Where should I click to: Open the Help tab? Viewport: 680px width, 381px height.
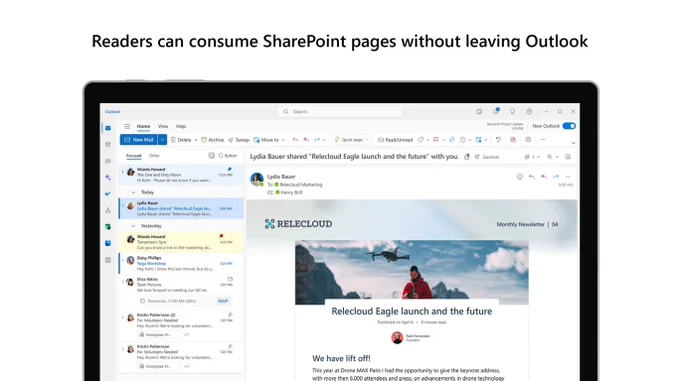pyautogui.click(x=181, y=127)
